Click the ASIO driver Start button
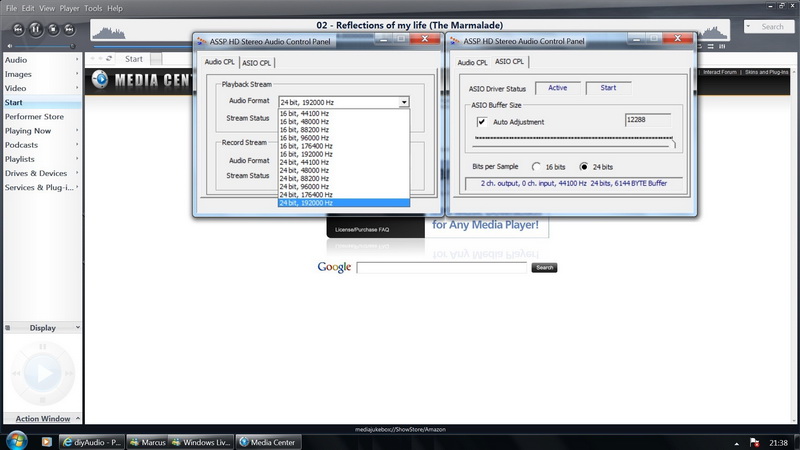Screen dimensions: 800x450 pos(608,88)
